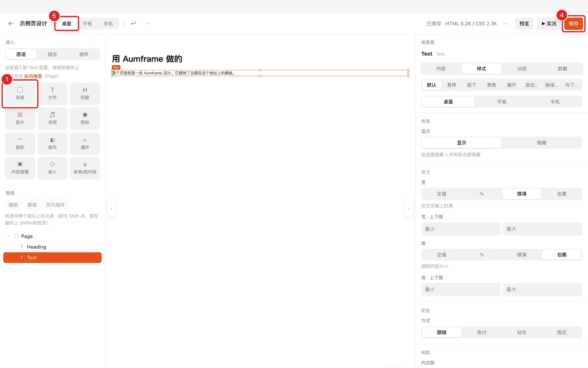This screenshot has width=588, height=368.
Task: Go back using the left arrow
Action: [x=11, y=24]
